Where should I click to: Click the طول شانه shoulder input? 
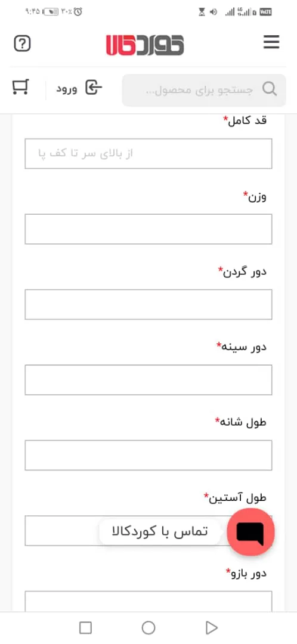pos(148,455)
